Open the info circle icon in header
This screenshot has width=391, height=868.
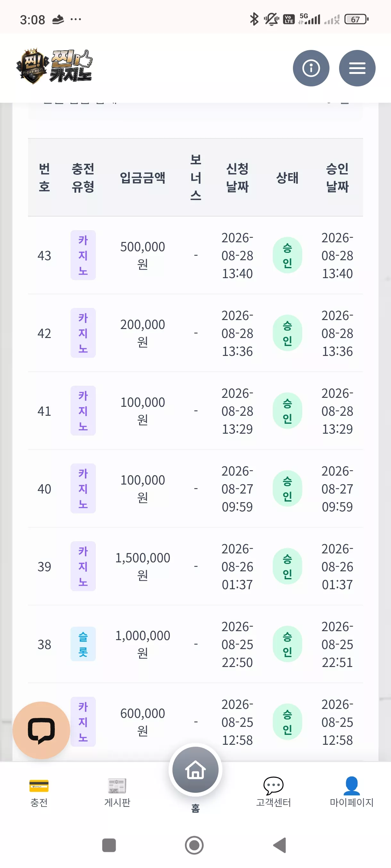(311, 68)
